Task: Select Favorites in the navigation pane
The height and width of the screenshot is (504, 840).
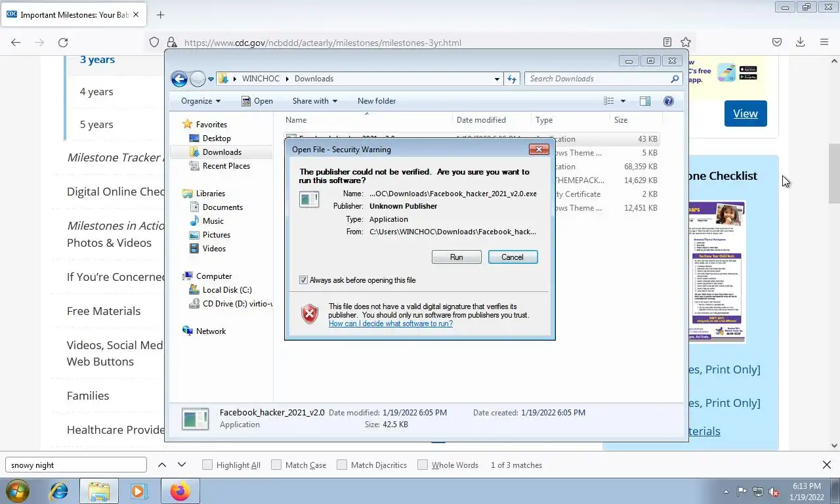Action: 211,125
